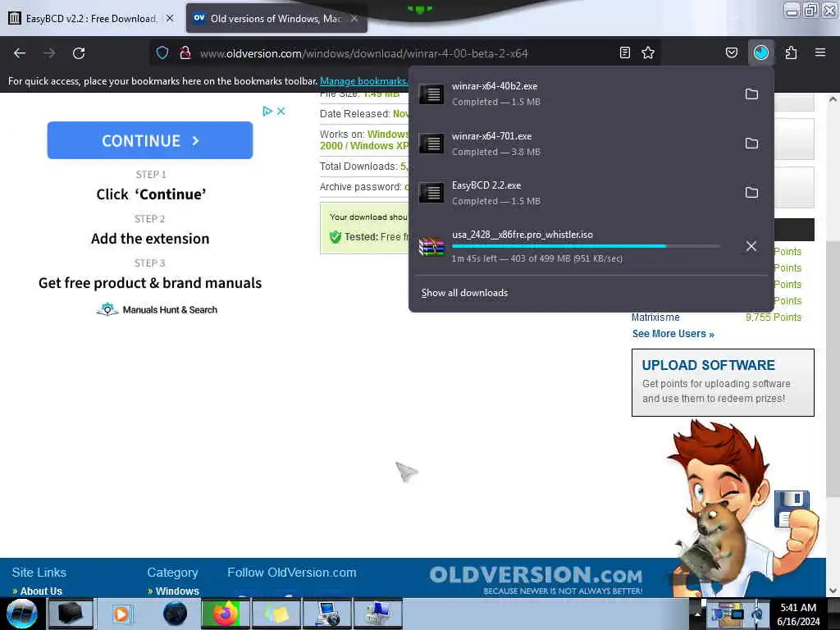Viewport: 840px width, 630px height.
Task: Click the whistler.iso download progress bar
Action: coord(586,246)
